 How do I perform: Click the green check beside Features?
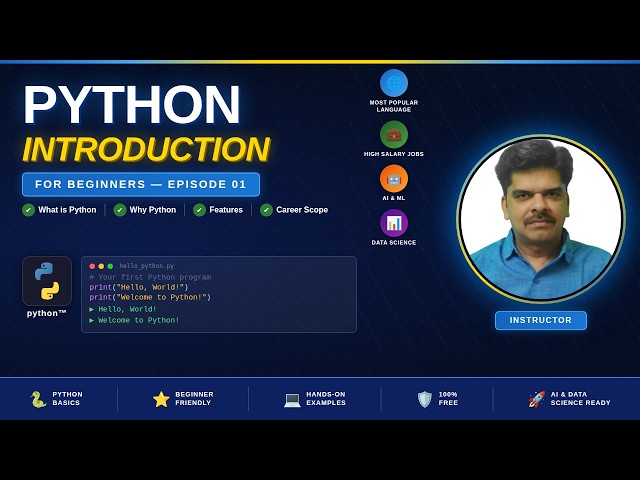[x=199, y=210]
